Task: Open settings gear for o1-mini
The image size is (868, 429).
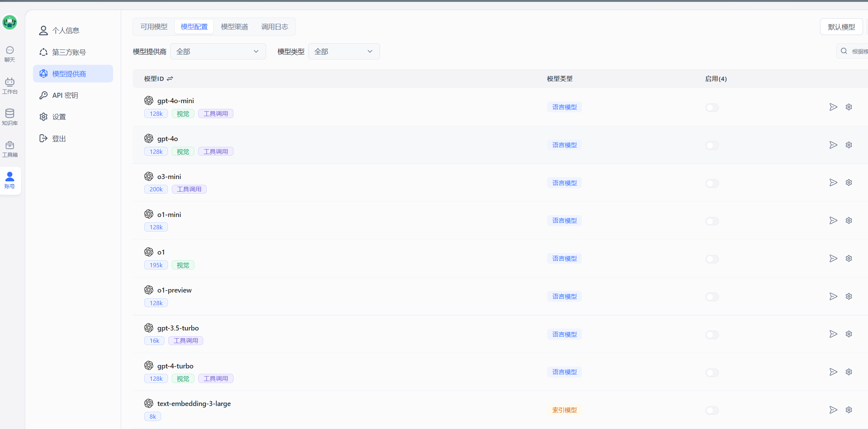Action: point(849,220)
